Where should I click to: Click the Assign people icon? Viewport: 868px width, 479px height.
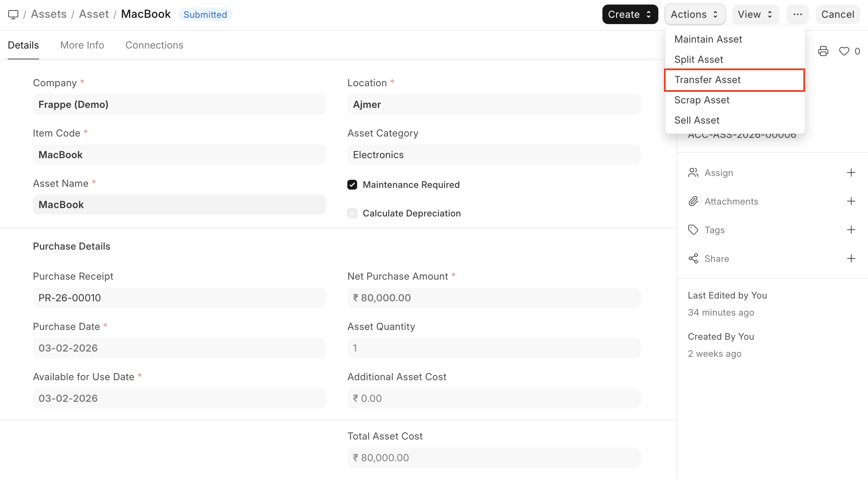(x=693, y=172)
